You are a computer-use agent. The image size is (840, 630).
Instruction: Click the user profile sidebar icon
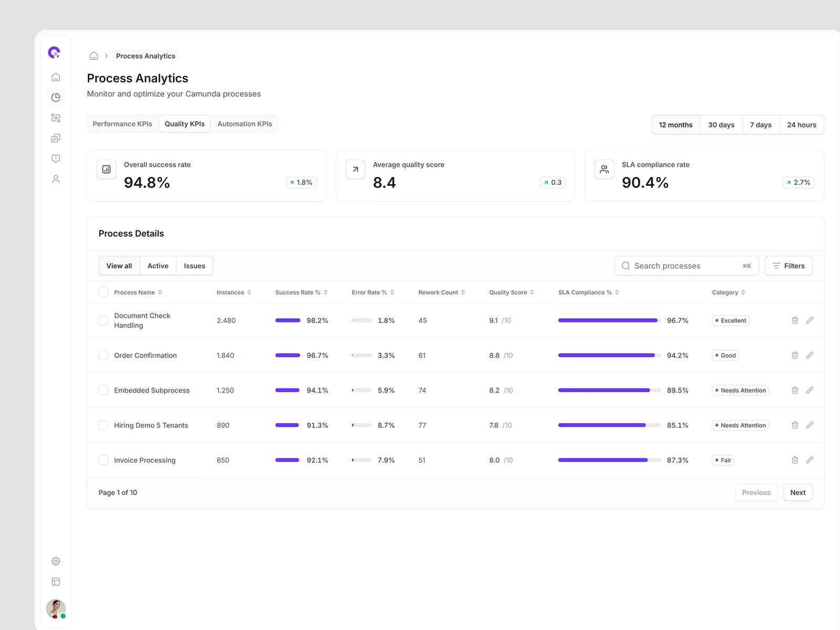coord(56,179)
